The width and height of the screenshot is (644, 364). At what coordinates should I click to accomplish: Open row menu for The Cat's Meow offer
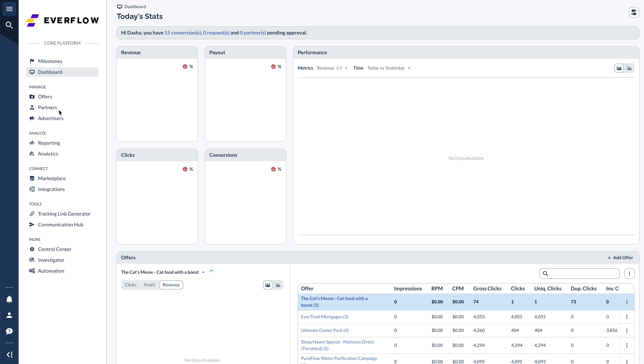pyautogui.click(x=627, y=302)
